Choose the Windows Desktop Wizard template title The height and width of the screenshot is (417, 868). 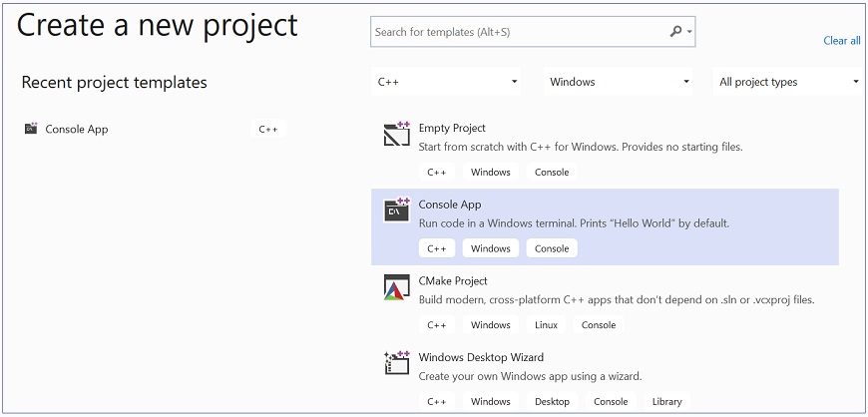pos(481,357)
